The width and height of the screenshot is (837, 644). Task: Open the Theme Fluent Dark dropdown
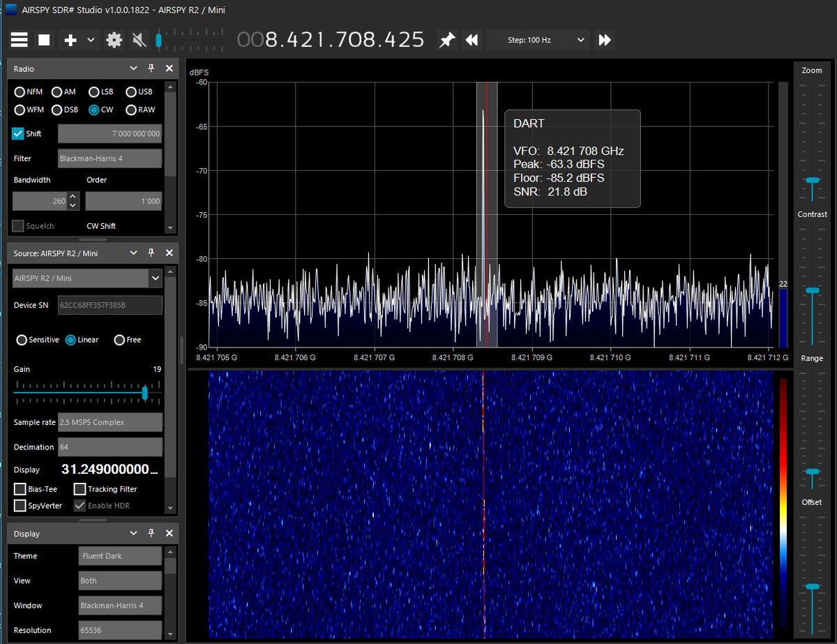pyautogui.click(x=120, y=556)
